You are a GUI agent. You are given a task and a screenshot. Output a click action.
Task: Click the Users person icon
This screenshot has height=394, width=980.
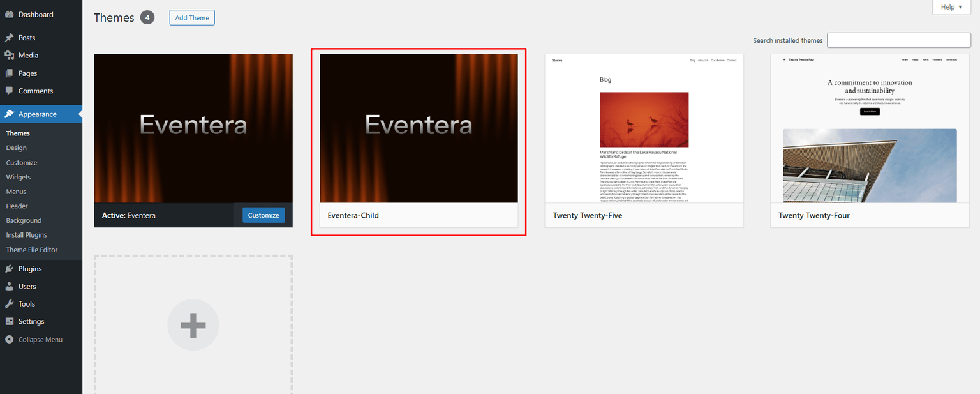10,286
